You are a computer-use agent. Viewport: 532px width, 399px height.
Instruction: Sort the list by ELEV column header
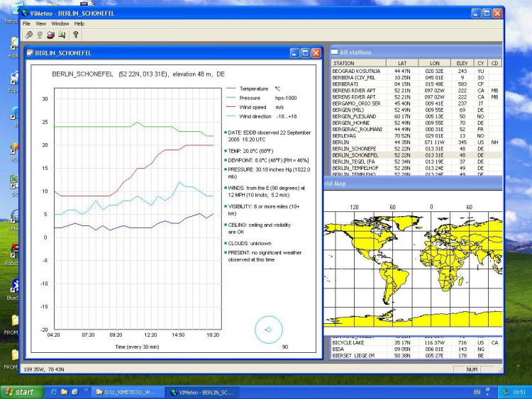(x=462, y=63)
